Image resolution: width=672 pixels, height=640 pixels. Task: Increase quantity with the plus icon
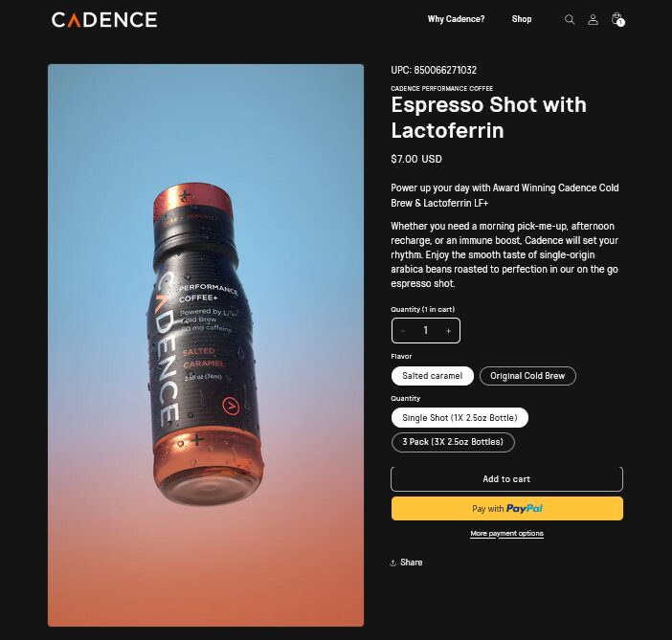(448, 331)
